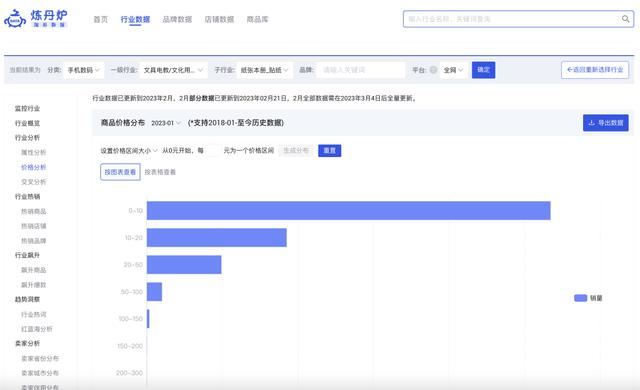640x390 pixels.
Task: Select 热销商品 in the sidebar
Action: point(33,211)
